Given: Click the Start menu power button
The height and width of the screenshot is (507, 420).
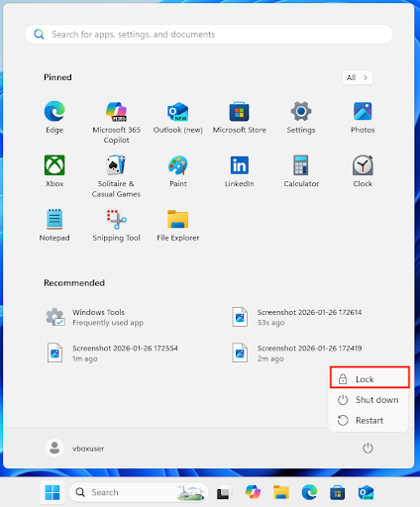Looking at the screenshot, I should 367,449.
